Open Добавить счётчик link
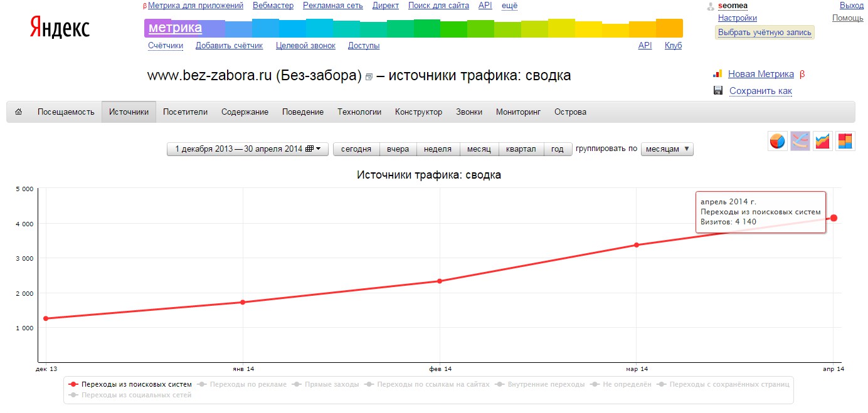 [229, 46]
